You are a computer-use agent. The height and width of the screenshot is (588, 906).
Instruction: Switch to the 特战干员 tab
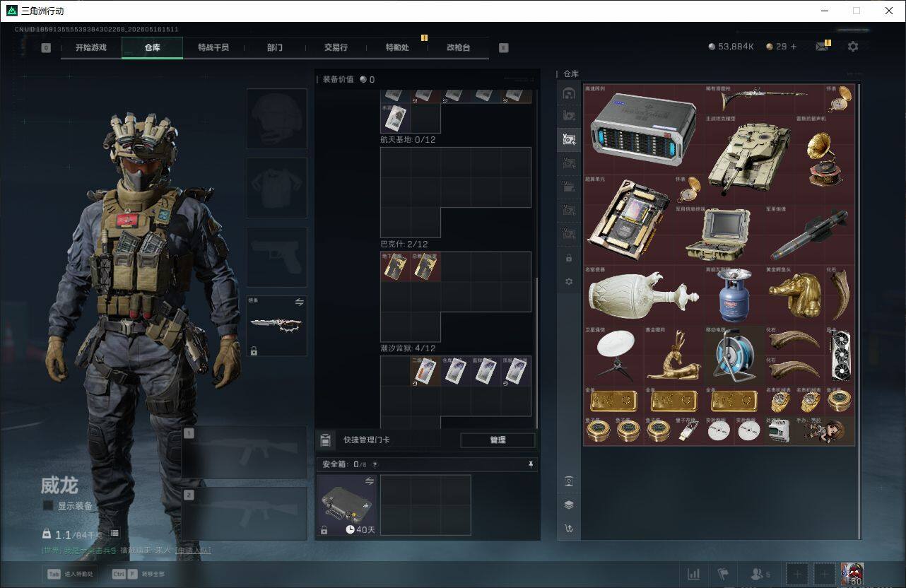213,47
